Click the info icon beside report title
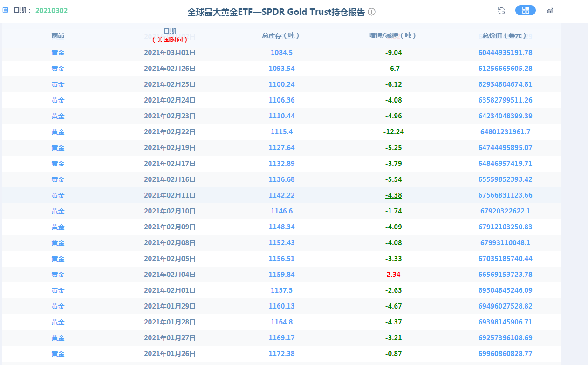 click(x=371, y=12)
